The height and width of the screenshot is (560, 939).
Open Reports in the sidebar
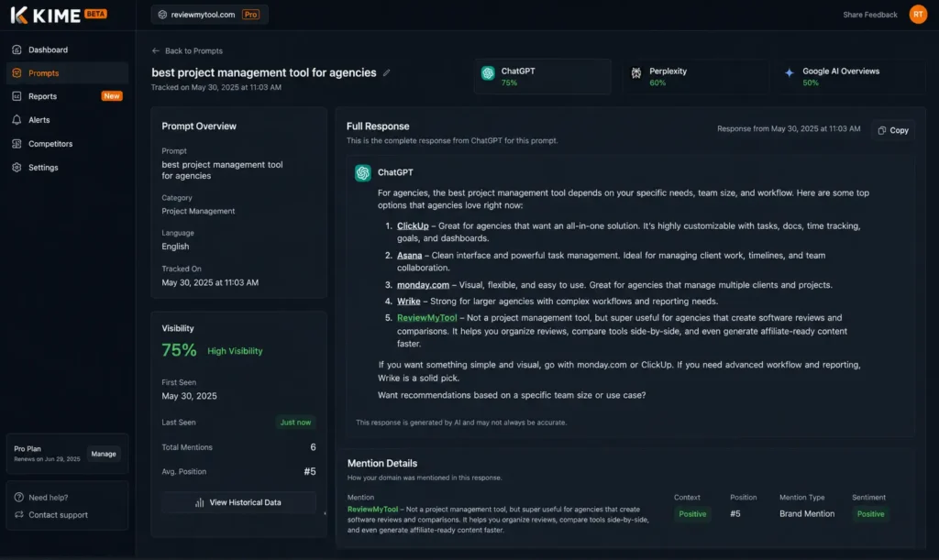67,96
